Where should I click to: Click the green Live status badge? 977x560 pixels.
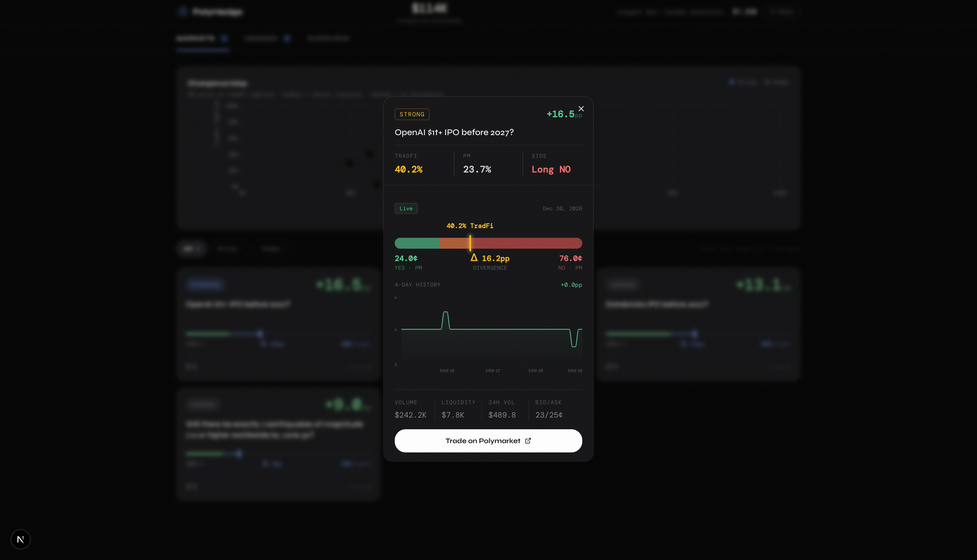406,208
